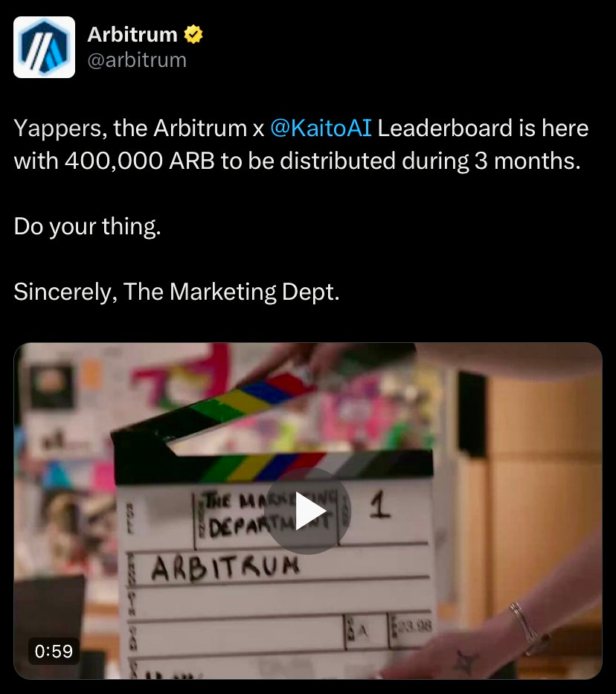Click the bracelet on the wrist
The width and height of the screenshot is (616, 694).
pyautogui.click(x=523, y=624)
